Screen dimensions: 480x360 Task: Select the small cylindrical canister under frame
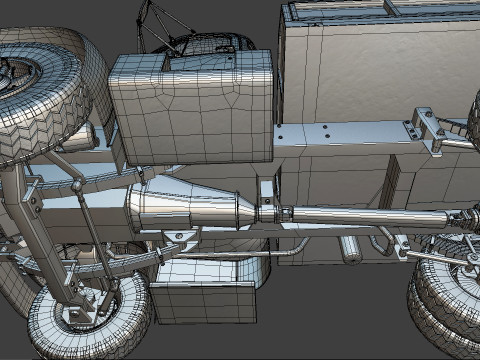pyautogui.click(x=350, y=250)
